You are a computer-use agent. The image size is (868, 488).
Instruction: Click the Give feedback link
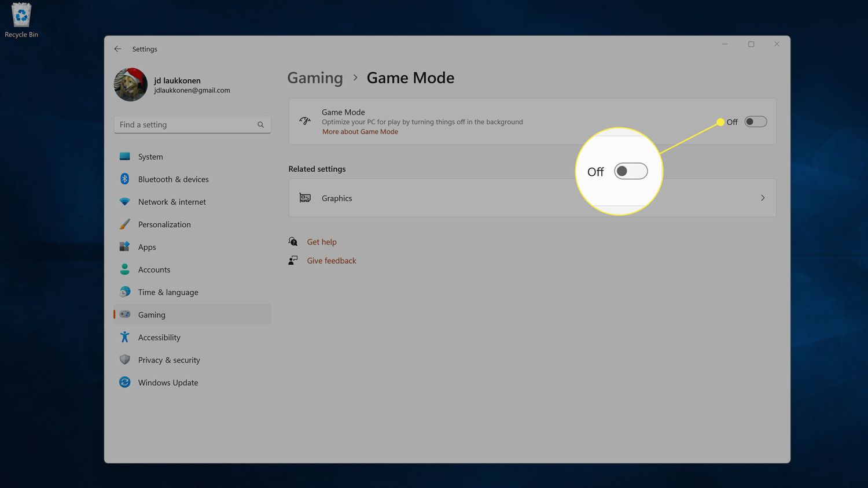331,260
